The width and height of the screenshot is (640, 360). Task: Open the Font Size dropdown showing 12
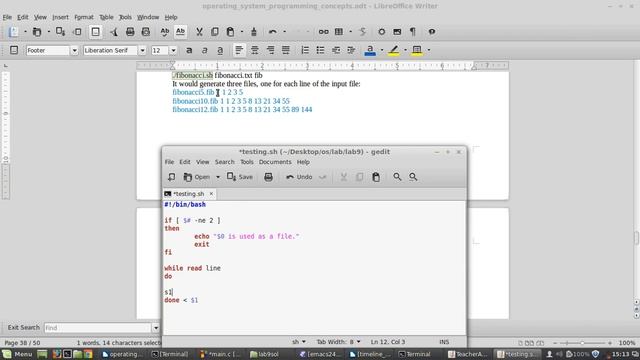[173, 50]
